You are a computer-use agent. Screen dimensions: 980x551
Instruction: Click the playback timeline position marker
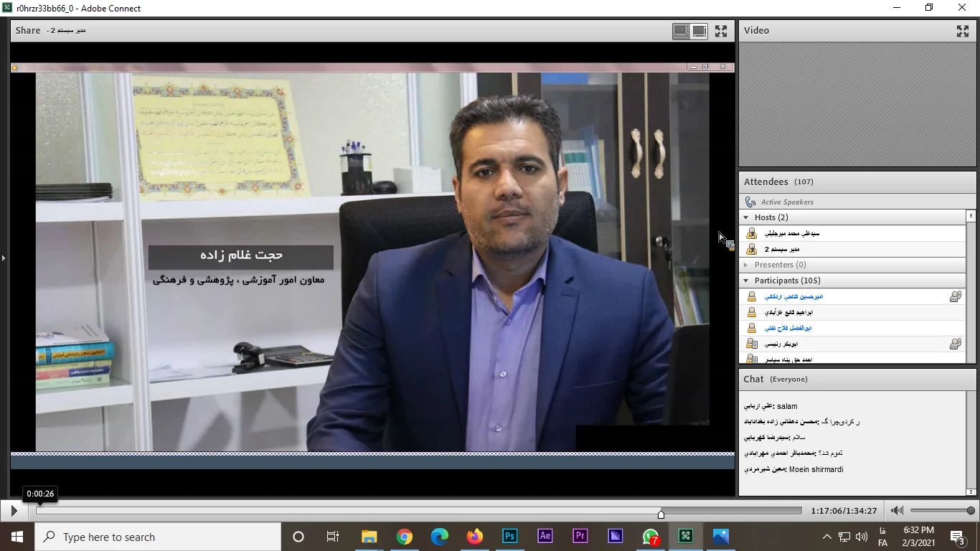click(x=661, y=513)
